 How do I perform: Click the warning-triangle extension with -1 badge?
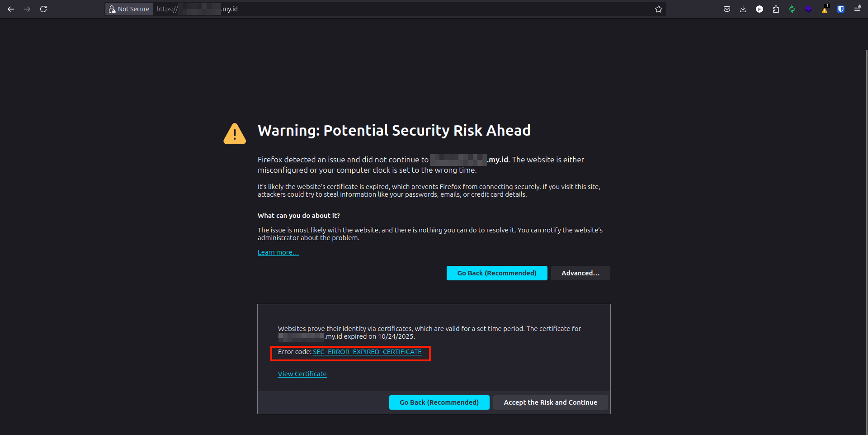pos(825,9)
